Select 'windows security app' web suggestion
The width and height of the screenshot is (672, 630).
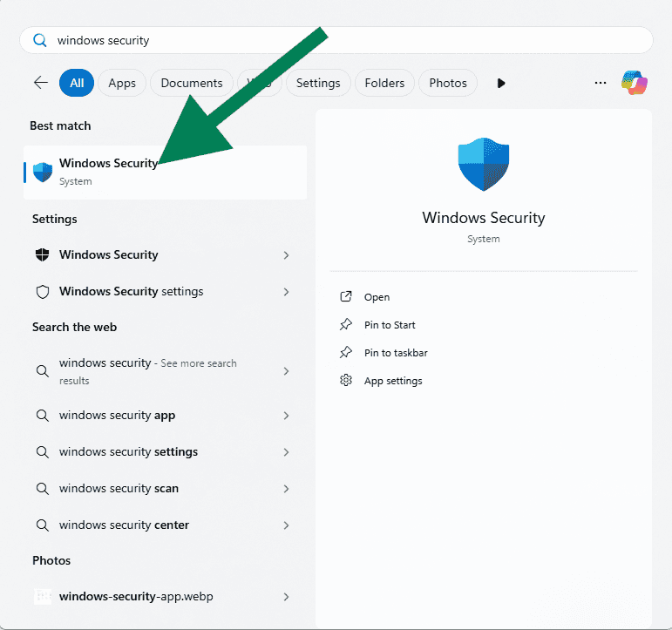point(117,416)
